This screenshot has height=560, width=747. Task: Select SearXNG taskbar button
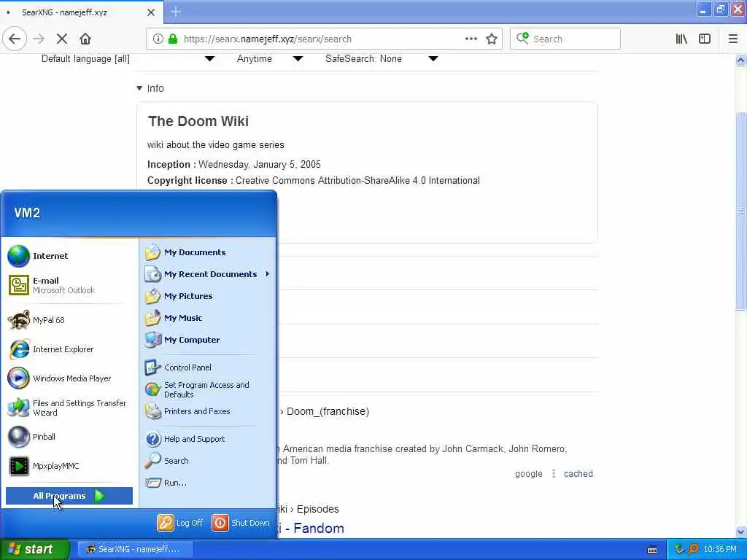[135, 549]
